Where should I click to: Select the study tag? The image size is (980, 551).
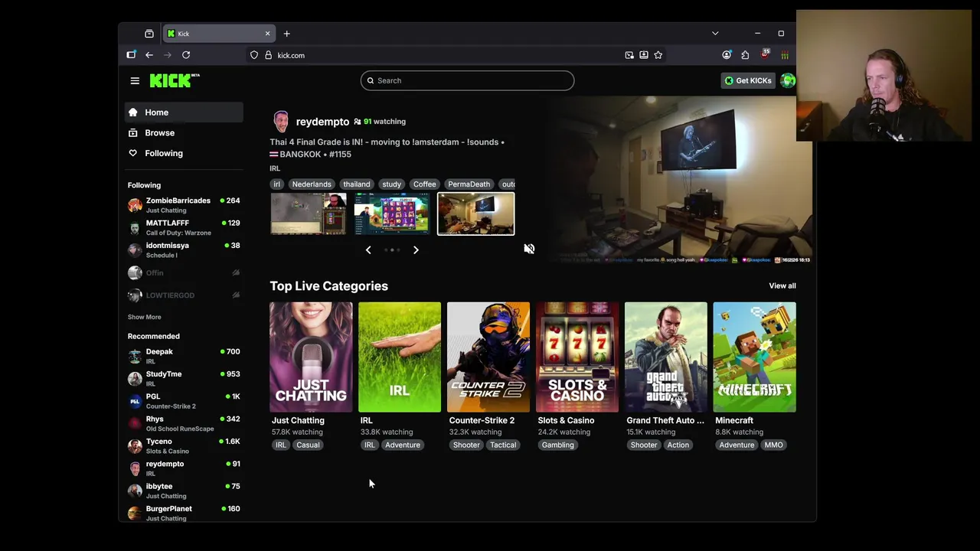click(391, 184)
